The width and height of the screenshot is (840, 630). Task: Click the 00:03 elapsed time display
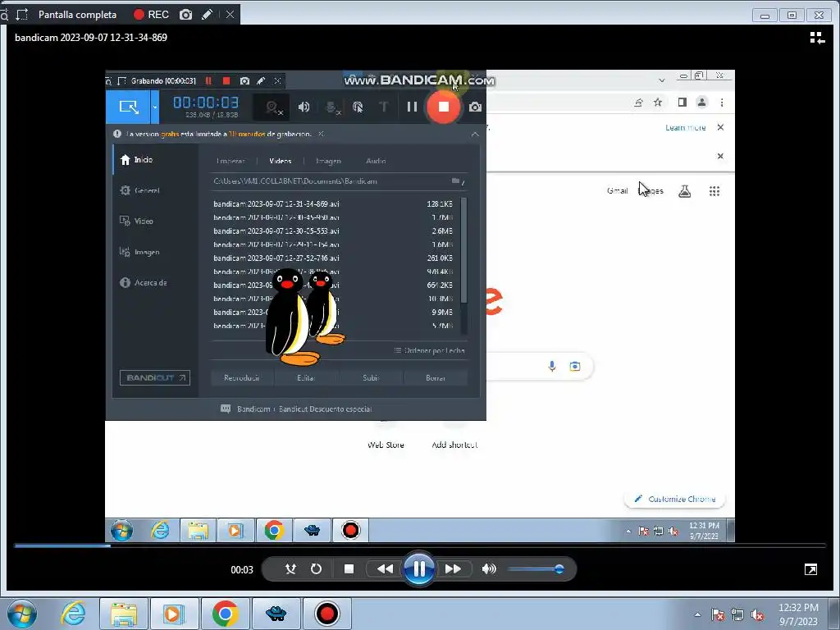tap(242, 569)
